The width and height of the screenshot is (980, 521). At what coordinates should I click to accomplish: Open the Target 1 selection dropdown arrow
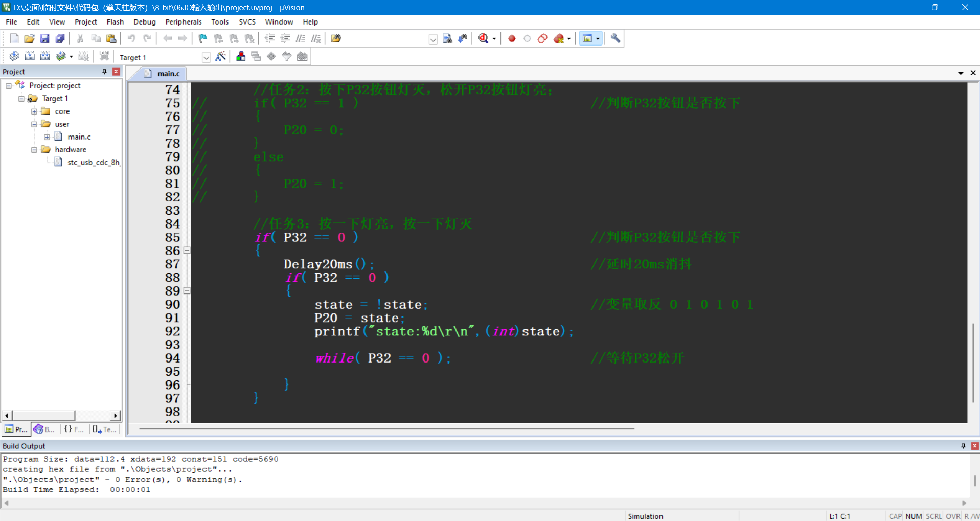point(206,57)
